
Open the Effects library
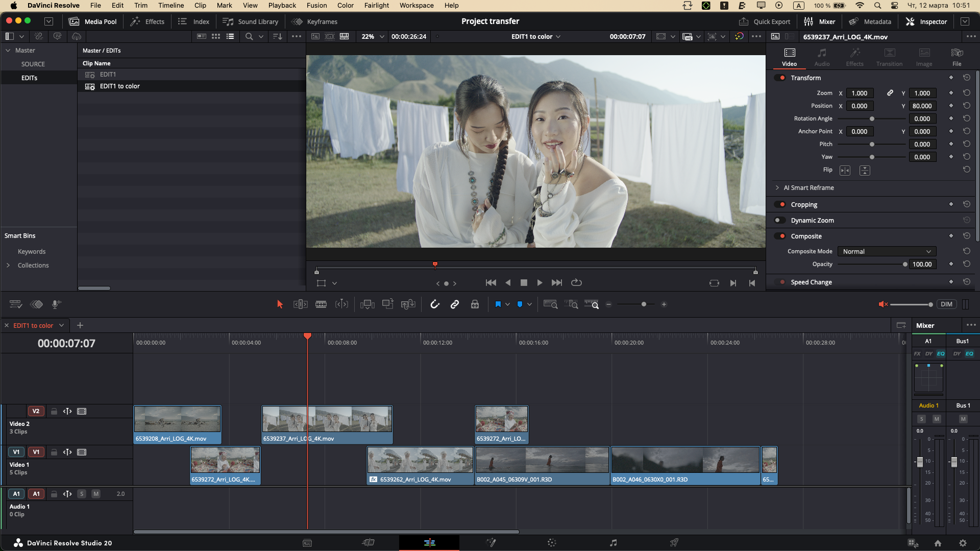[147, 21]
